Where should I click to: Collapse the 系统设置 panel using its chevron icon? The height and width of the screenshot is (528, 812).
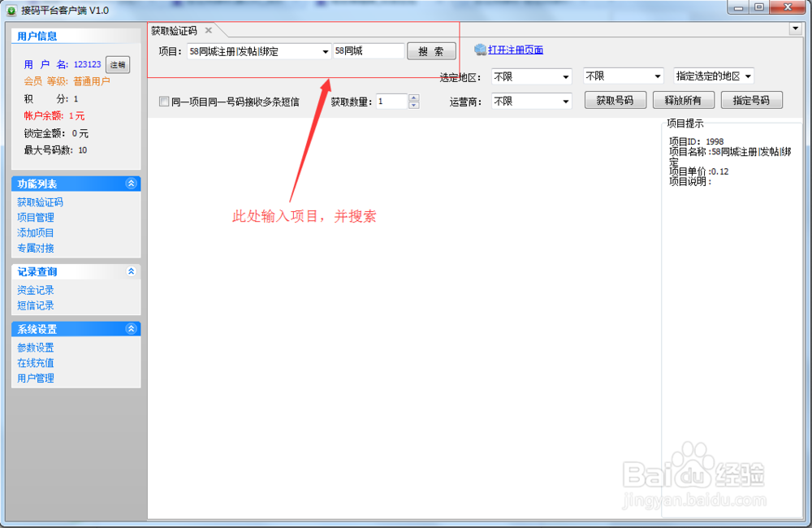(x=132, y=328)
